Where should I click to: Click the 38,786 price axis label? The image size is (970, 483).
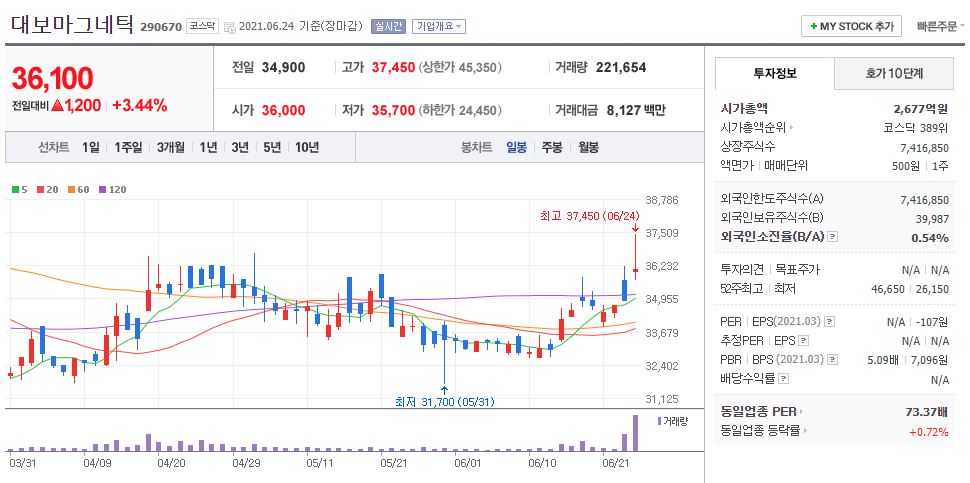coord(661,200)
